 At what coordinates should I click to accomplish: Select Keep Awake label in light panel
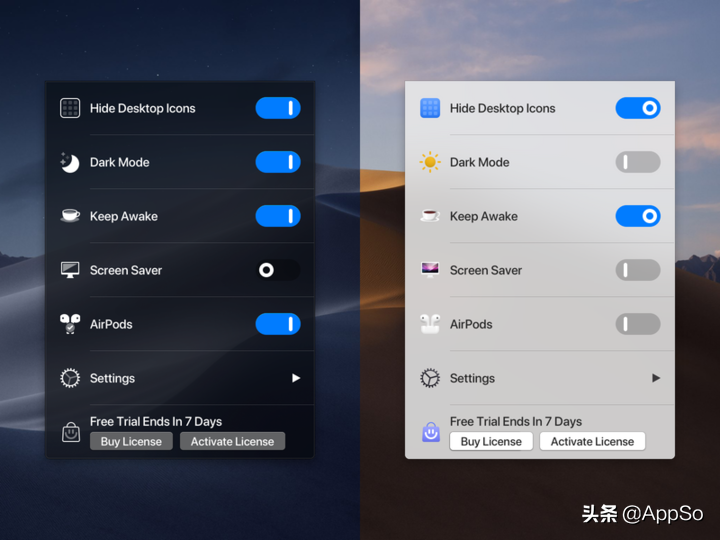pos(484,216)
